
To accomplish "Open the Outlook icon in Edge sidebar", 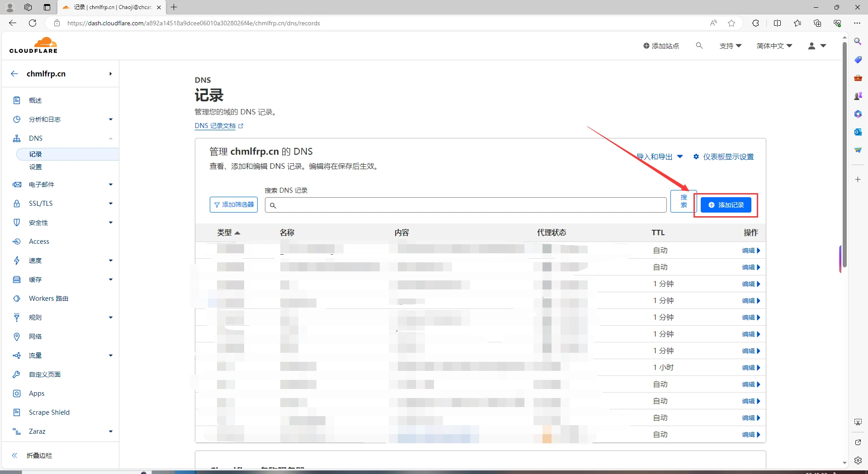I will tap(858, 132).
